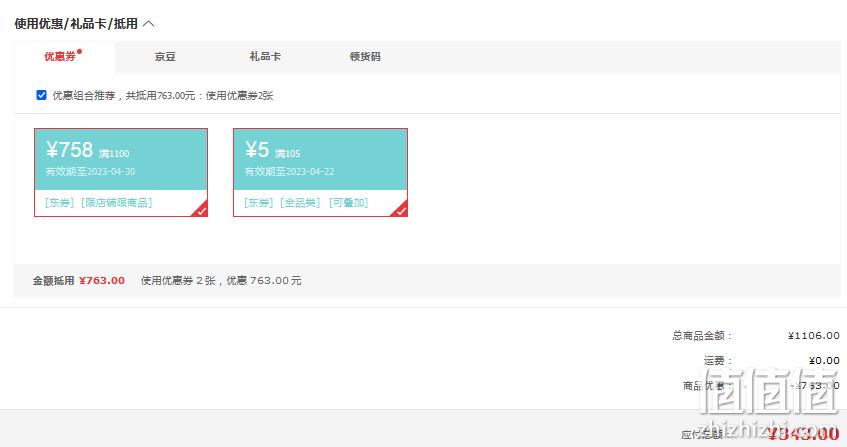Click the [全品类] label on ¥5 coupon
The width and height of the screenshot is (847, 447).
coord(300,203)
